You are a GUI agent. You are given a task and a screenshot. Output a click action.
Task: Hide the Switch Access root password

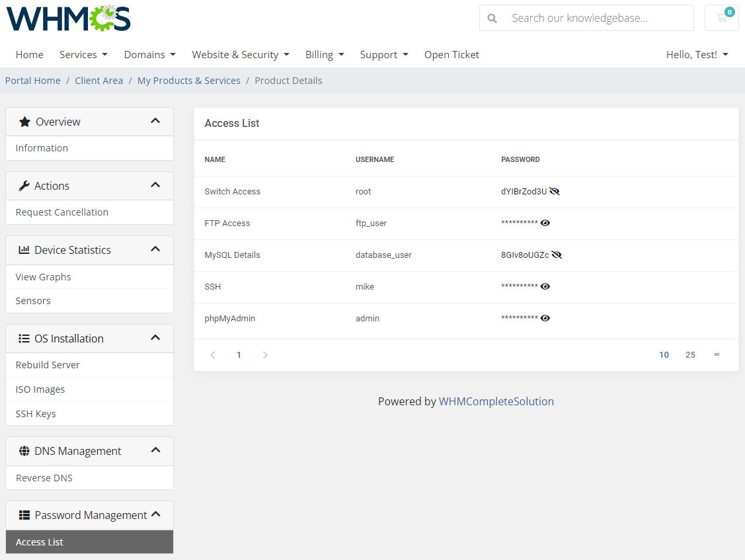[x=555, y=191]
